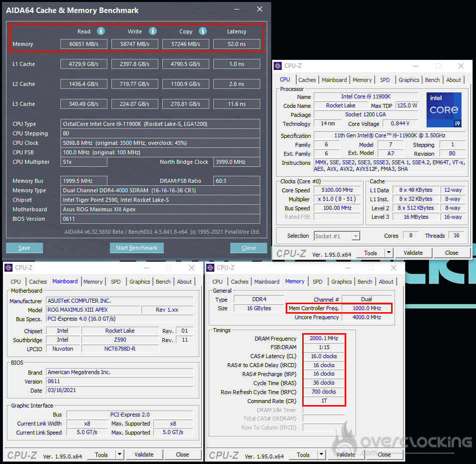Click the Memory Latency value 52.0 ns
Screen dimensions: 476x464
coord(237,44)
